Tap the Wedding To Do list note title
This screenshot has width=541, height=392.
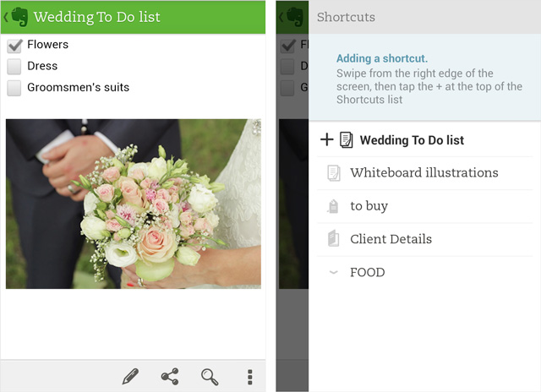click(96, 17)
